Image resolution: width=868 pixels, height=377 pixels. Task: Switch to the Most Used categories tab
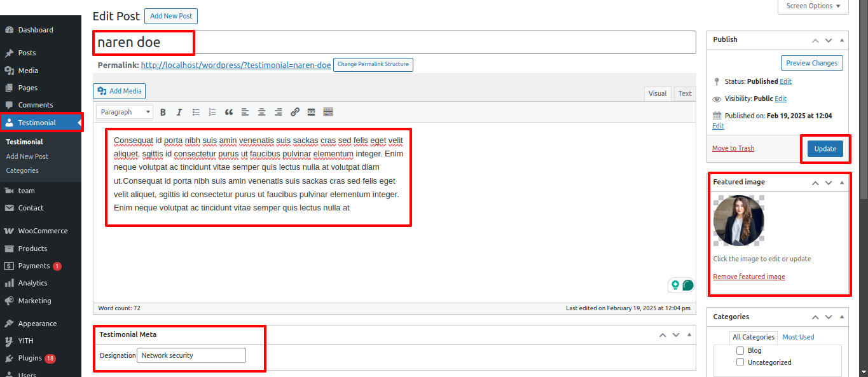(x=798, y=337)
